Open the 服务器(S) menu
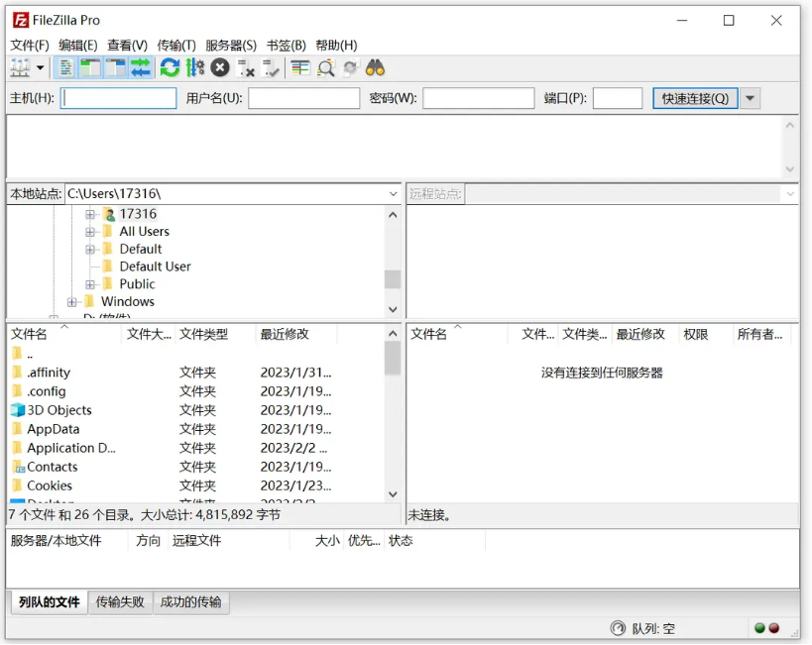812x645 pixels. click(x=231, y=46)
